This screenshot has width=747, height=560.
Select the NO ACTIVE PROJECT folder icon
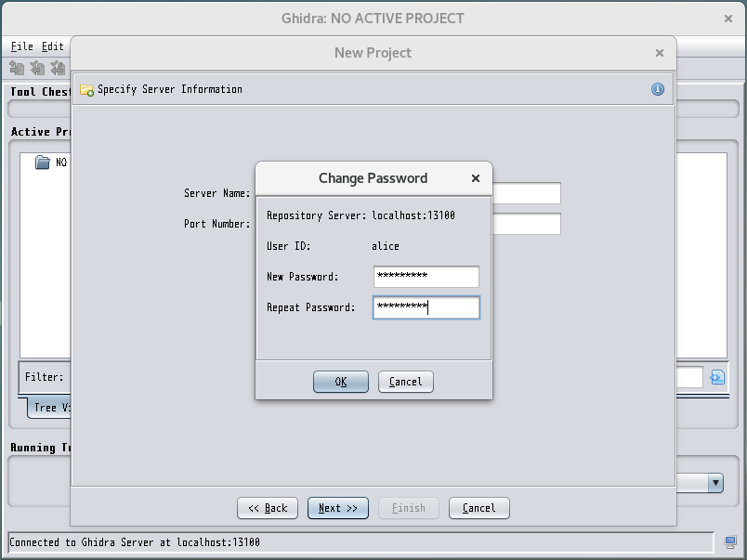[43, 163]
